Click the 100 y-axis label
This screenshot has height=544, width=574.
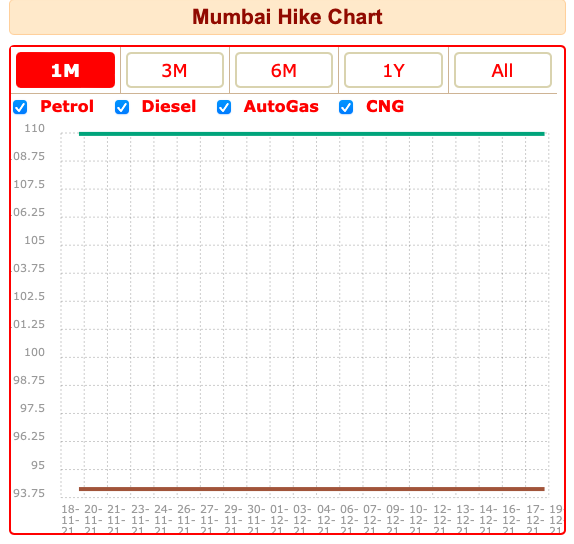point(34,352)
